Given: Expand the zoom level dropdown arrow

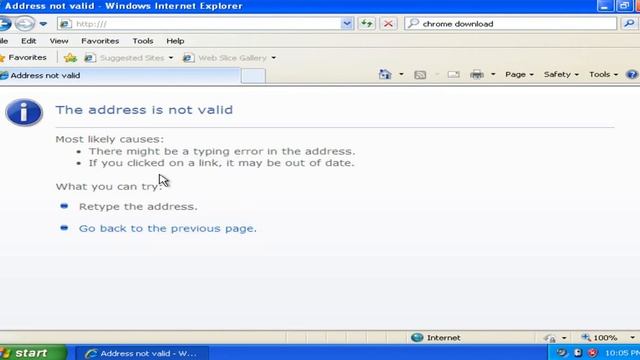Looking at the screenshot, I should 632,338.
